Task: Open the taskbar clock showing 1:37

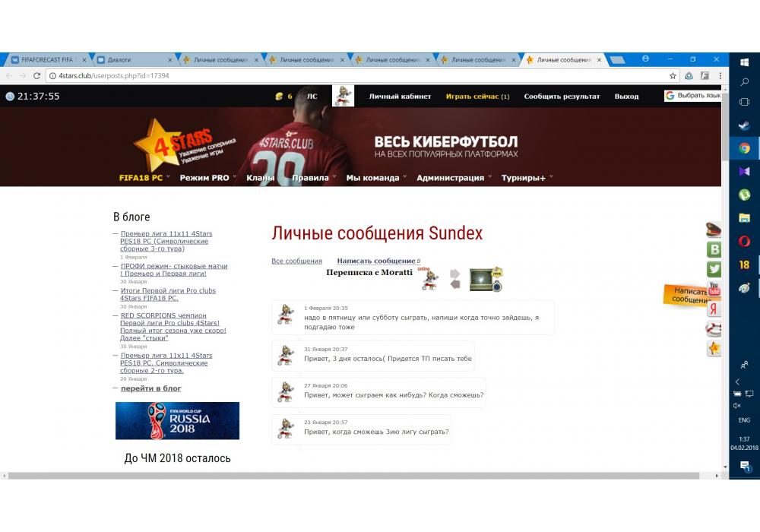Action: (x=745, y=443)
